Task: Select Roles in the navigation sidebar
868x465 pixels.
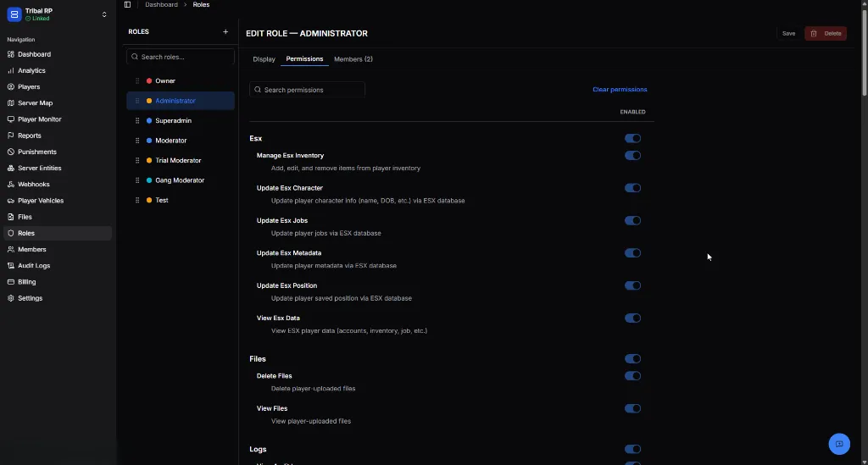Action: [x=58, y=233]
